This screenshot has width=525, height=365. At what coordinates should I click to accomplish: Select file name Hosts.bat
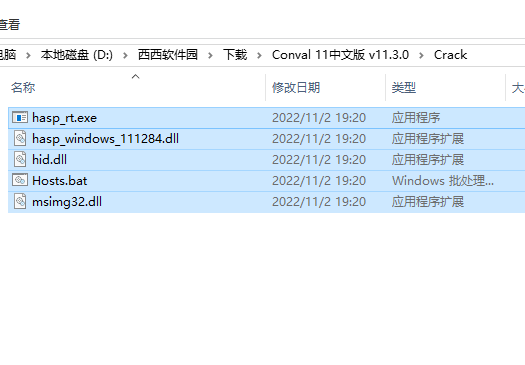60,181
